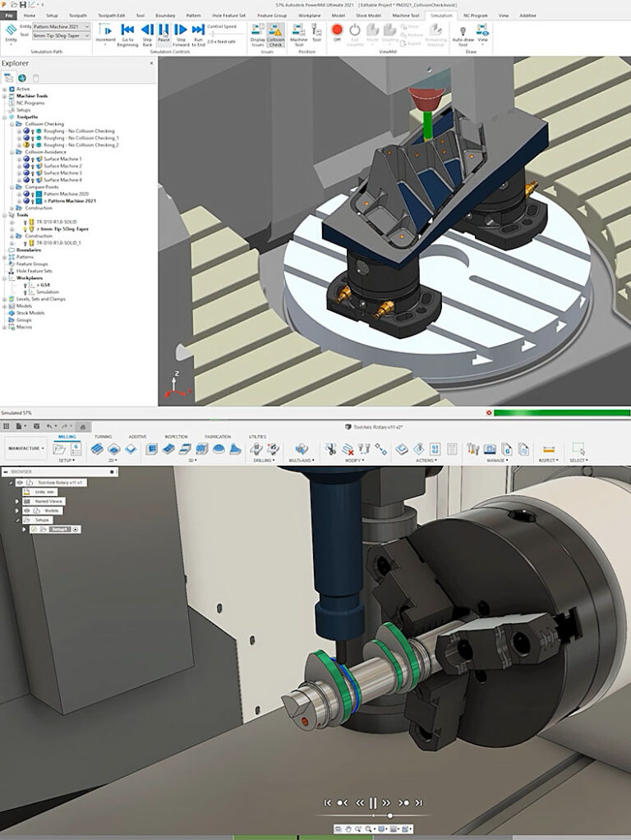The width and height of the screenshot is (631, 840).
Task: Select the Explorer recycle bin tab icon
Action: click(36, 78)
